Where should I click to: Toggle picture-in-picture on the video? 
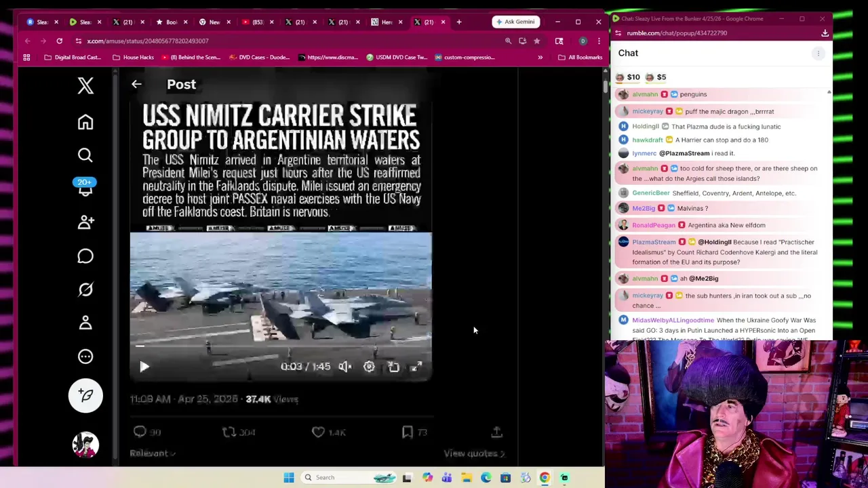point(393,367)
